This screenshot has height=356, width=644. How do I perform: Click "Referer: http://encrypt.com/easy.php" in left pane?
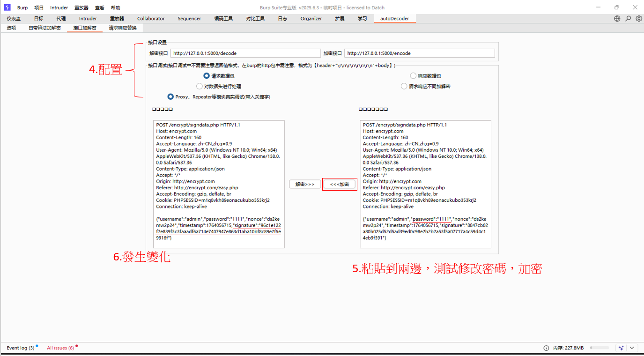(x=197, y=188)
